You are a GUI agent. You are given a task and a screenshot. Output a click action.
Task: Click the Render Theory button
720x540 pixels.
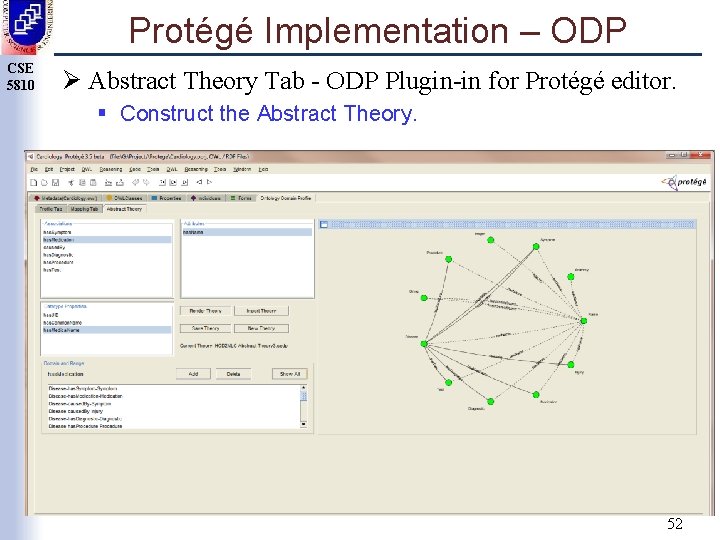point(205,311)
